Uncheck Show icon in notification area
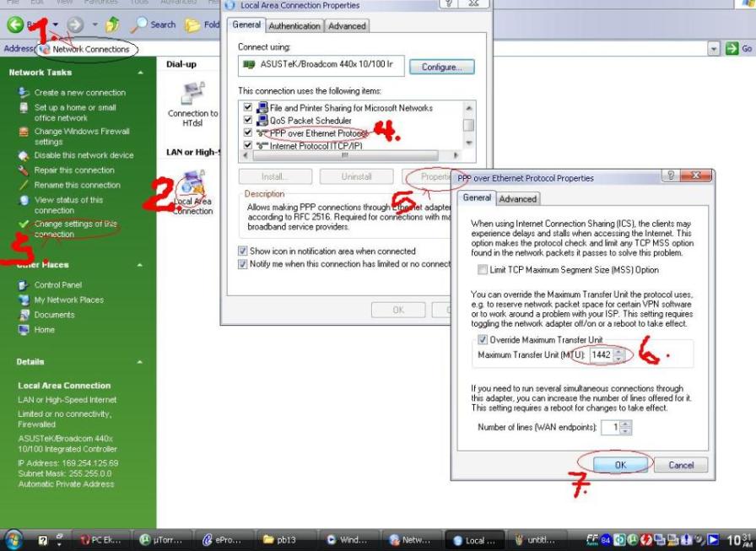The width and height of the screenshot is (756, 551). click(243, 251)
